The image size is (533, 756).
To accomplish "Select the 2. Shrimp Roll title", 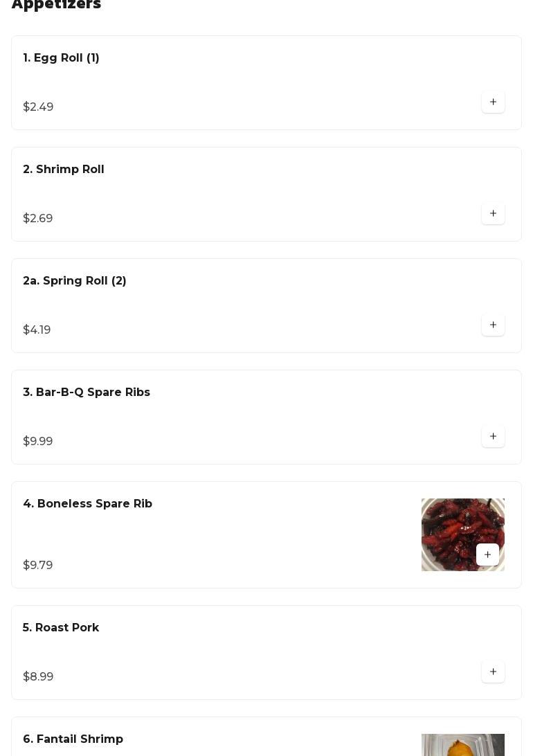I will tap(64, 170).
